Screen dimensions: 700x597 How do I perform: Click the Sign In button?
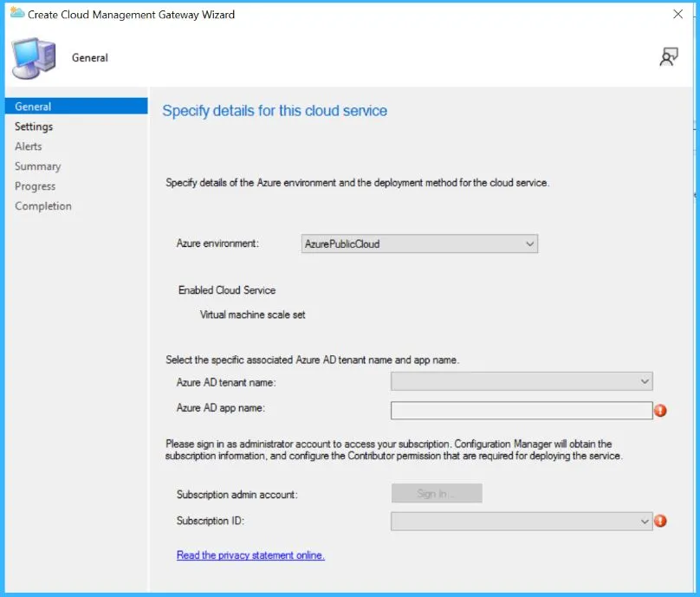click(437, 493)
